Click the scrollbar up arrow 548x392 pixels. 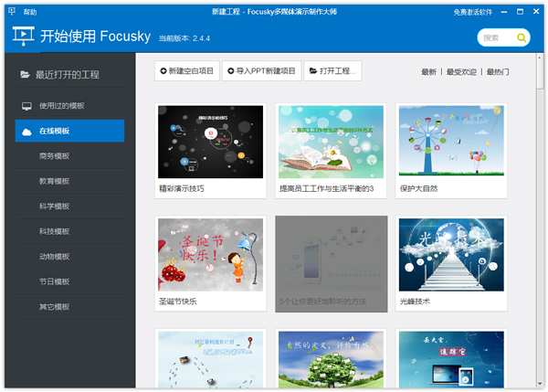point(540,57)
